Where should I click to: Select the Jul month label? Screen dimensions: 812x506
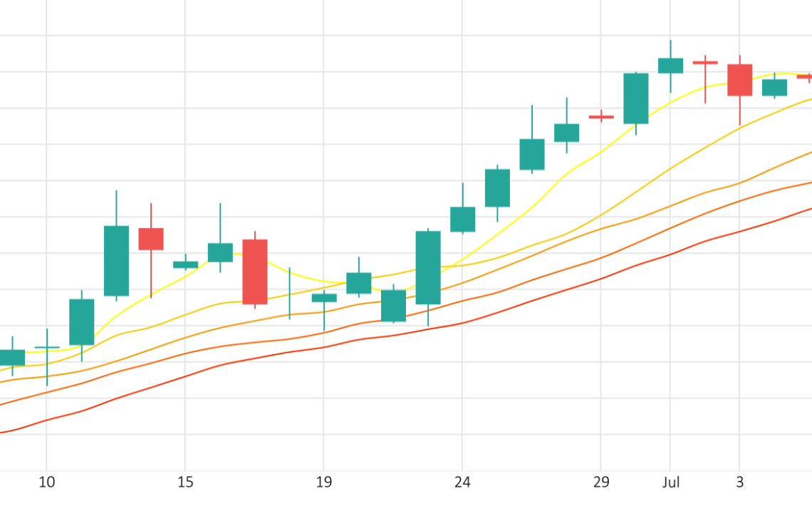click(x=670, y=482)
